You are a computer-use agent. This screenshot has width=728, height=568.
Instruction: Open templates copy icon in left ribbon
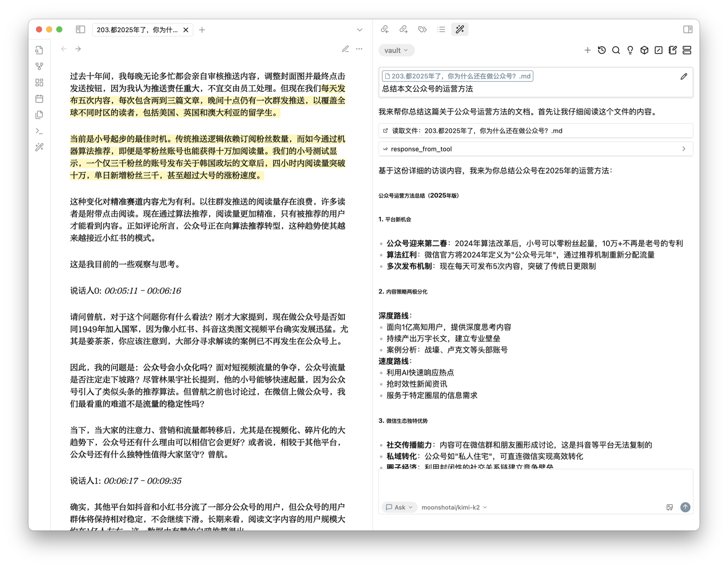[39, 115]
